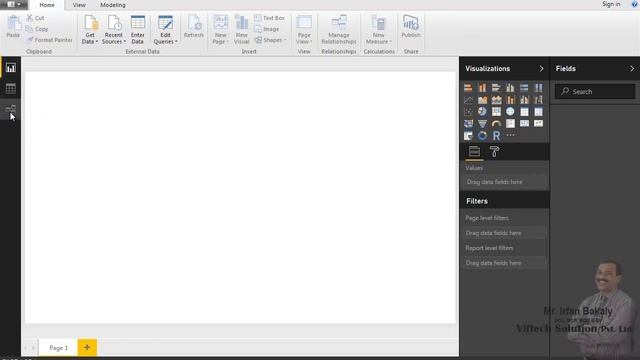The width and height of the screenshot is (640, 360).
Task: Switch to the View ribbon tab
Action: pos(79,5)
